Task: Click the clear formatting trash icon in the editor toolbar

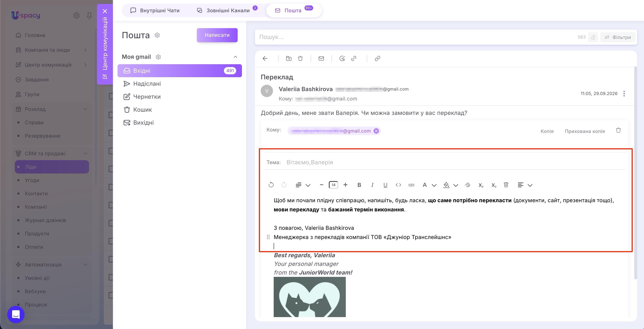Action: (x=506, y=185)
